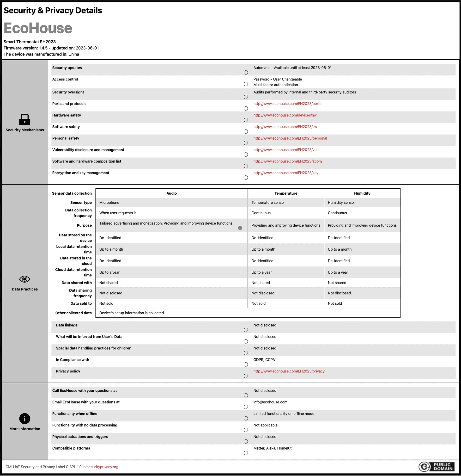Open the EH2023/privacy policy link
The width and height of the screenshot is (461, 476).
click(x=289, y=371)
